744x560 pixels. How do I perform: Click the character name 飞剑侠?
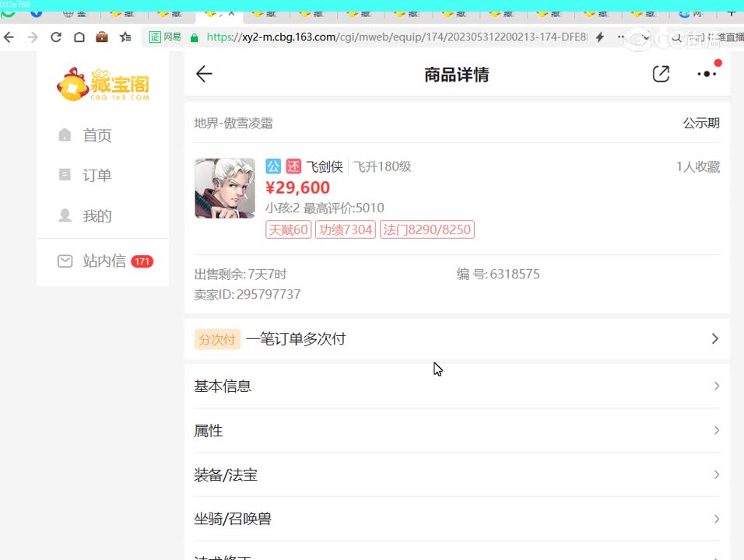click(324, 166)
